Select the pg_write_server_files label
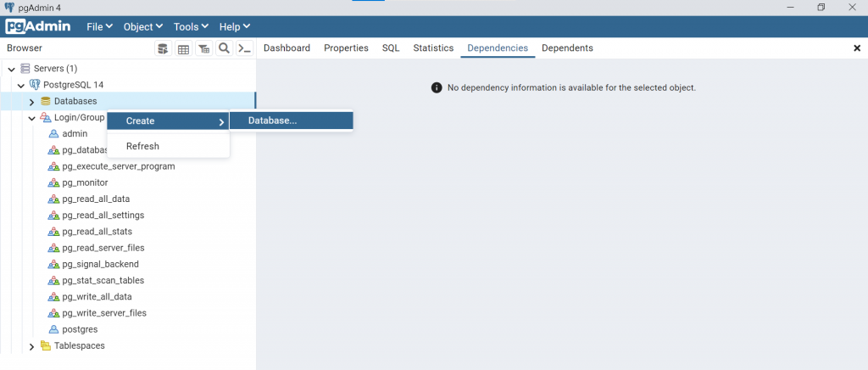 tap(104, 313)
